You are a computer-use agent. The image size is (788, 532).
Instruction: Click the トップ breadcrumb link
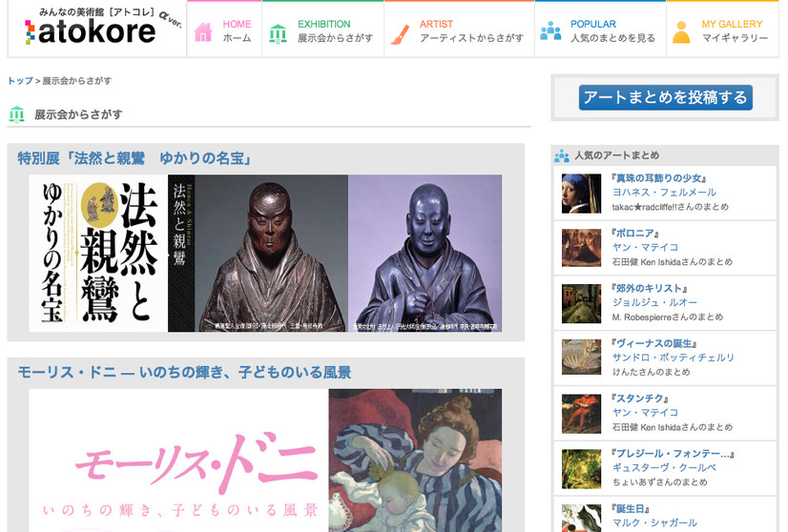coord(20,81)
